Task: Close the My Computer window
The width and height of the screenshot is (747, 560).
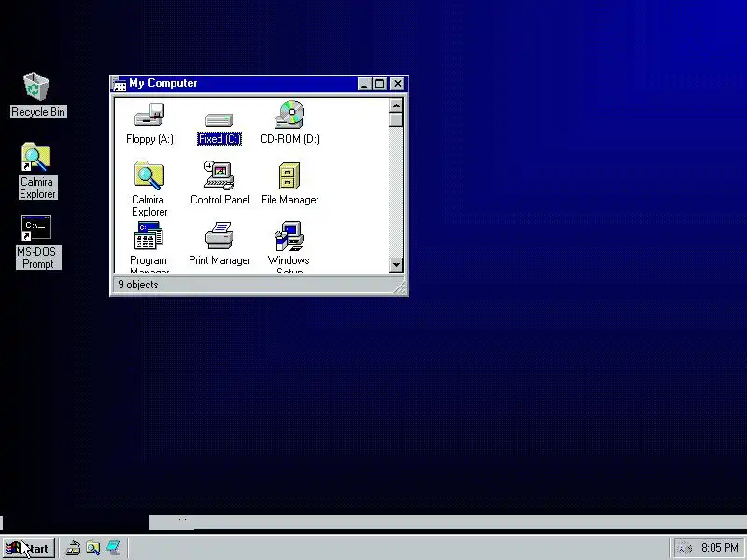Action: click(x=398, y=84)
